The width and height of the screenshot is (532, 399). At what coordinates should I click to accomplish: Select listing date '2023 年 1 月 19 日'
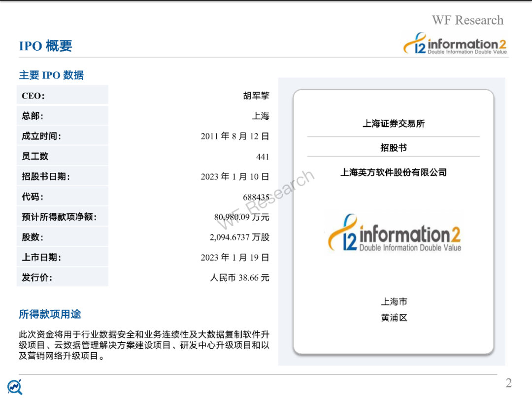(235, 257)
